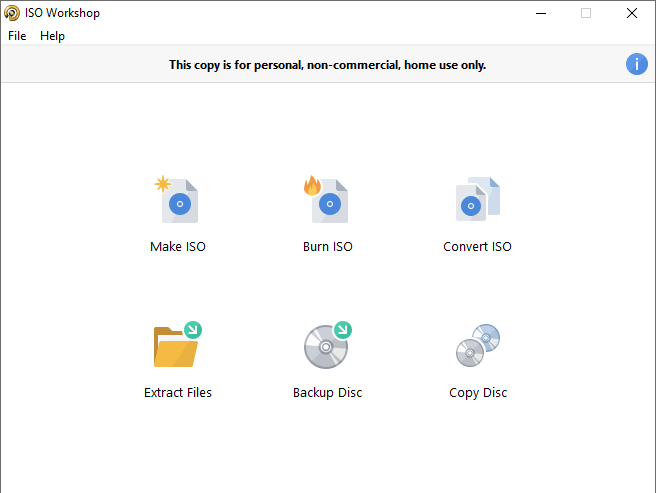
Task: Click the blue info icon
Action: [x=636, y=64]
